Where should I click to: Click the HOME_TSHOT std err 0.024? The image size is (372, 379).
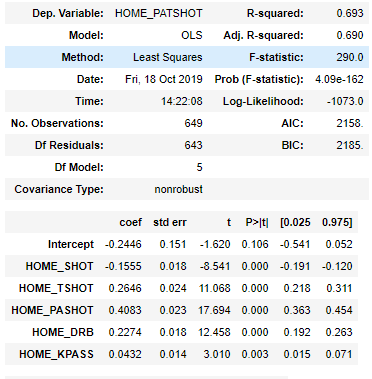coord(173,288)
